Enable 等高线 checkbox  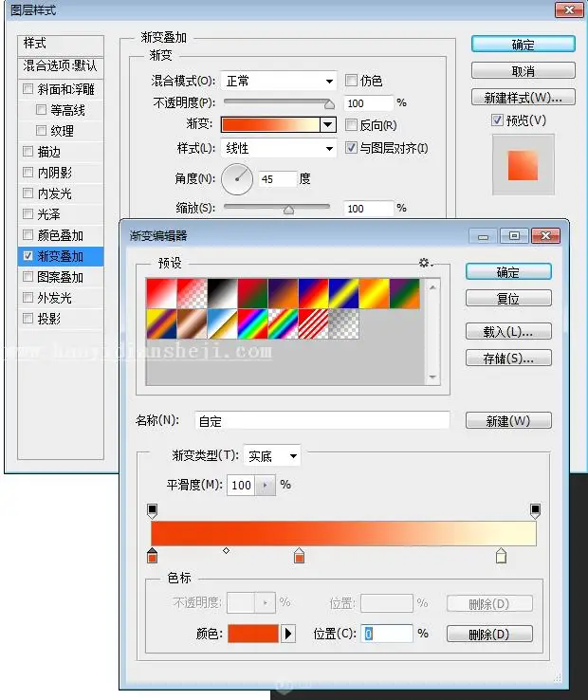tap(41, 109)
